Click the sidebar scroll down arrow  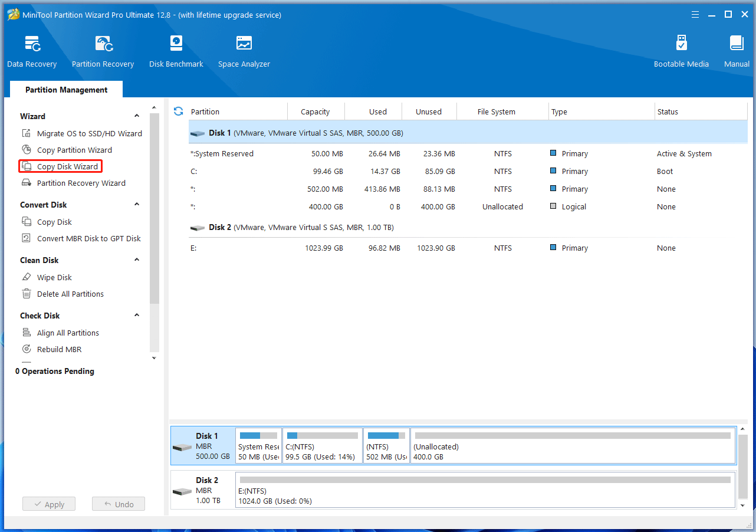click(155, 358)
